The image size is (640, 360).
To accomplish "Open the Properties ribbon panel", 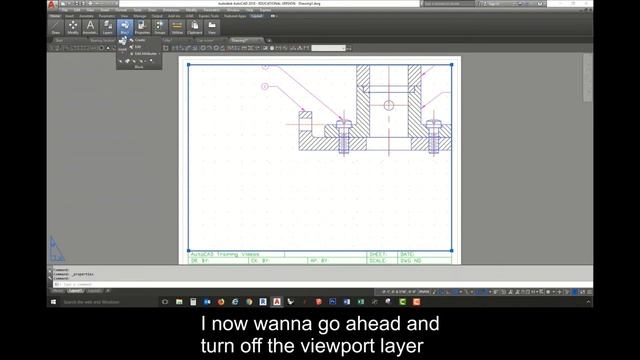I will (142, 27).
